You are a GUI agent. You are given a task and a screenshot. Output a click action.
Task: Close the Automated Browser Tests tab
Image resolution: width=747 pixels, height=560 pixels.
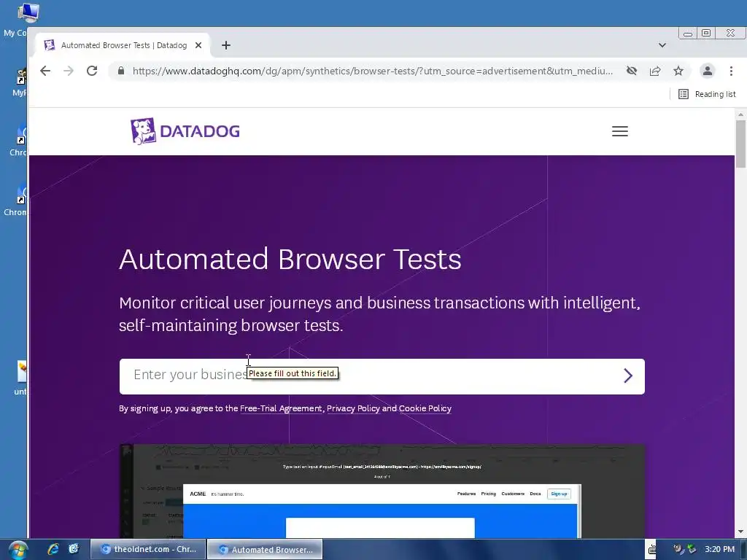(x=198, y=45)
